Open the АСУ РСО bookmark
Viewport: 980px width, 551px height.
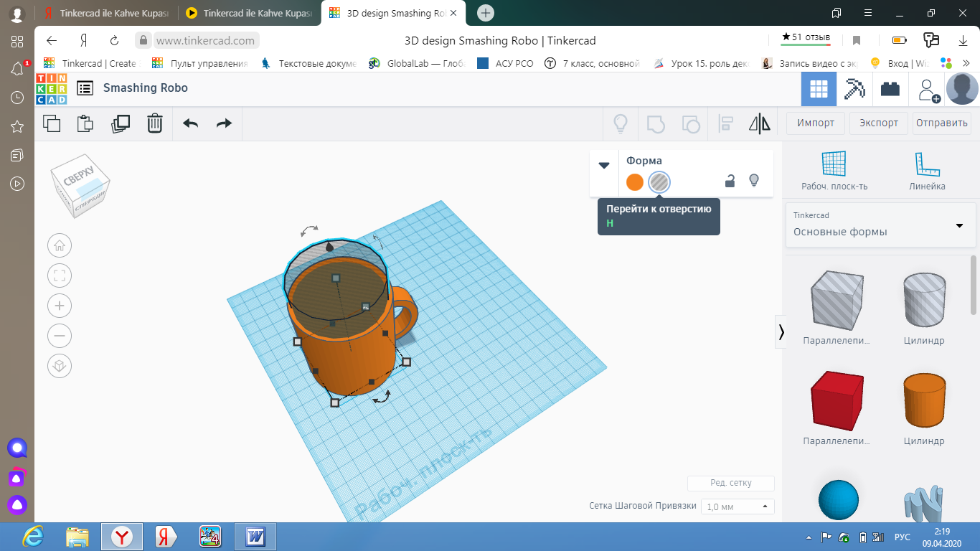click(x=505, y=63)
